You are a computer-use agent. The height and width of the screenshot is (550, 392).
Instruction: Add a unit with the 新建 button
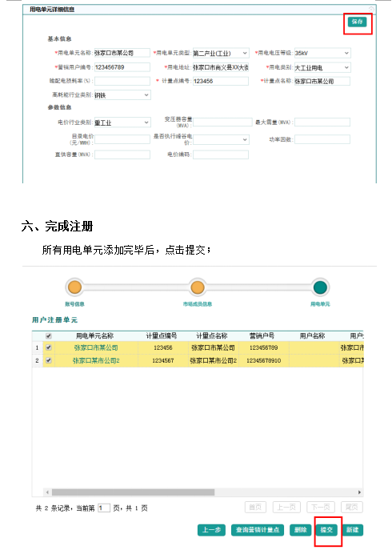[x=352, y=530]
